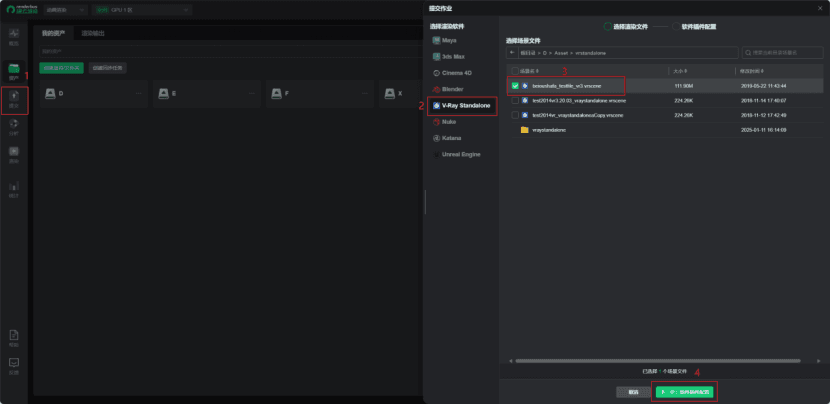This screenshot has width=830, height=404.
Task: Open the 概览 overview sidebar icon
Action: click(14, 37)
